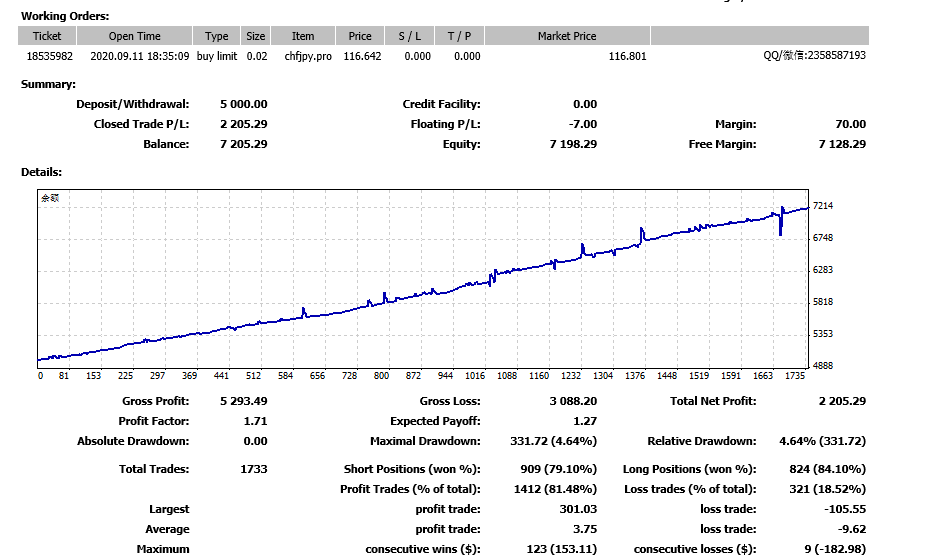Click average loss trade value -9.62

851,529
